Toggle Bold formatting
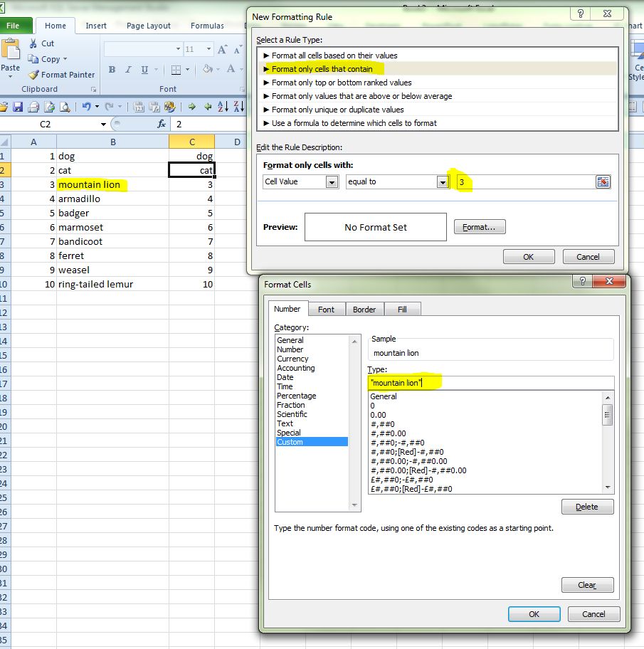Image resolution: width=644 pixels, height=649 pixels. tap(112, 70)
